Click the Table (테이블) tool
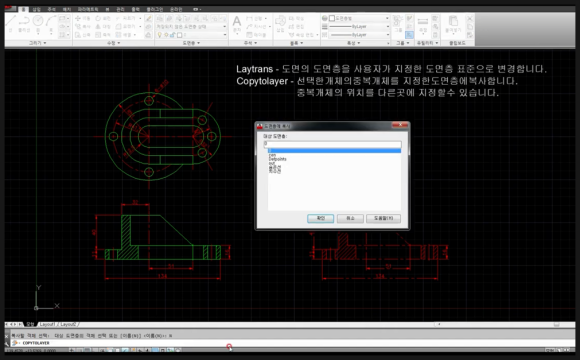This screenshot has height=360, width=580. tap(256, 35)
